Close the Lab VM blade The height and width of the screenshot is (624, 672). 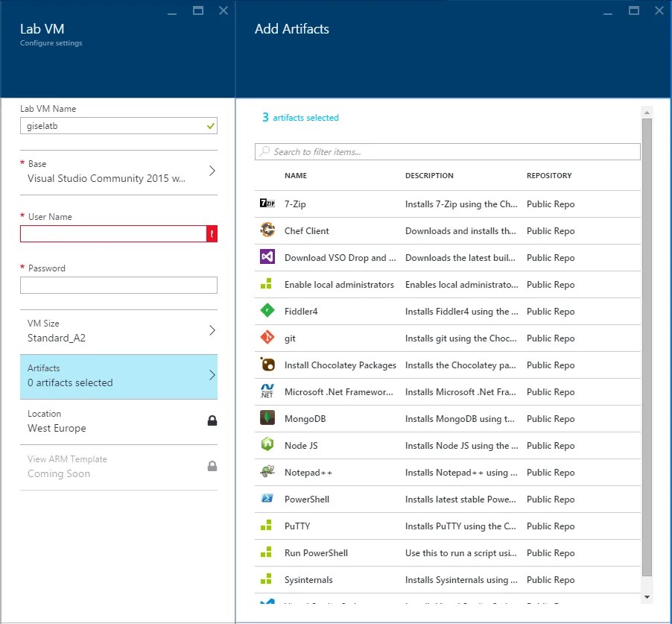(224, 10)
